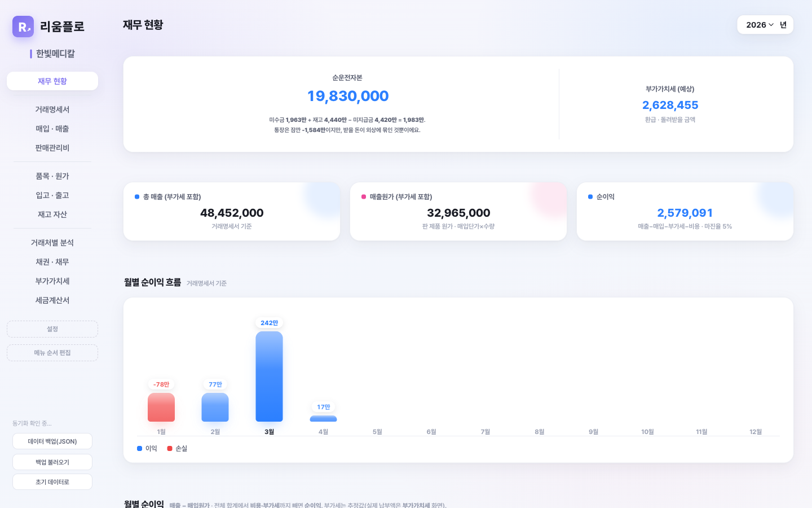The width and height of the screenshot is (812, 508).
Task: Go to 세금계산서 page
Action: 52,300
